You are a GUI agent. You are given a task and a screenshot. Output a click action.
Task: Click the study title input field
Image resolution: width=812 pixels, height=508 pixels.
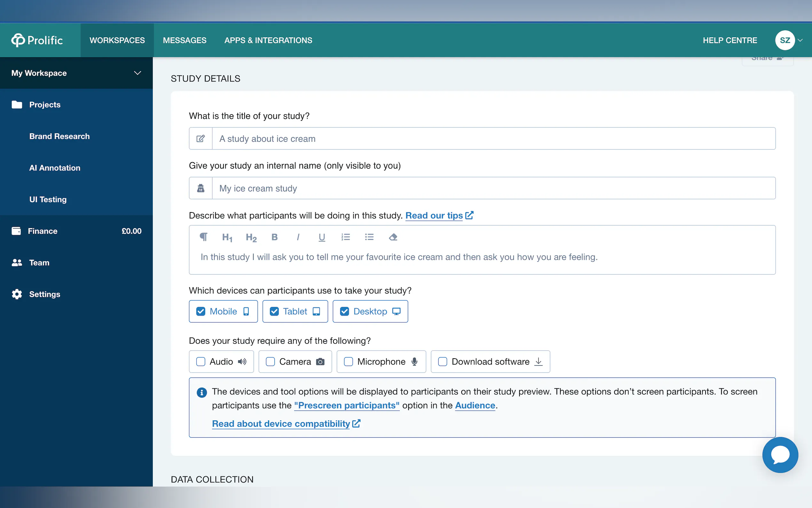494,139
